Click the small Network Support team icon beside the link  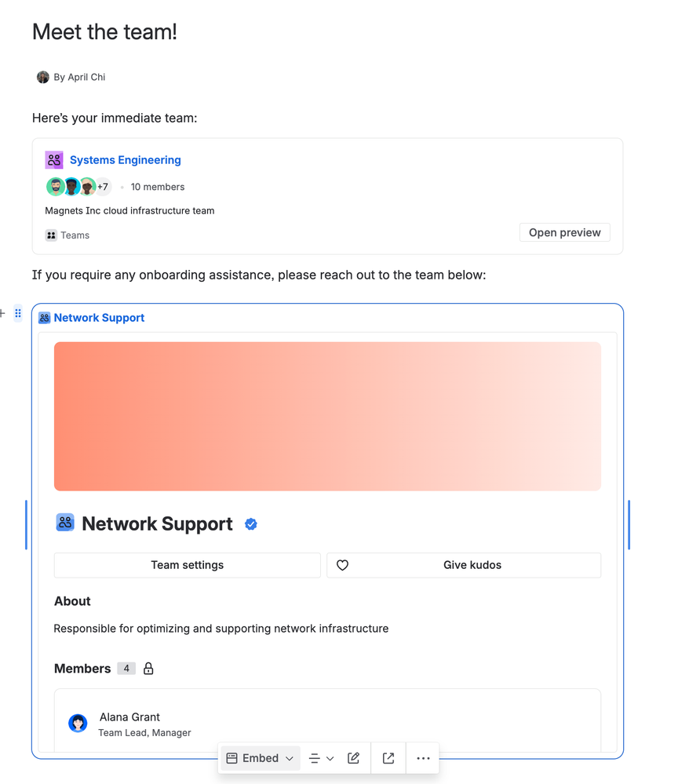pos(45,318)
